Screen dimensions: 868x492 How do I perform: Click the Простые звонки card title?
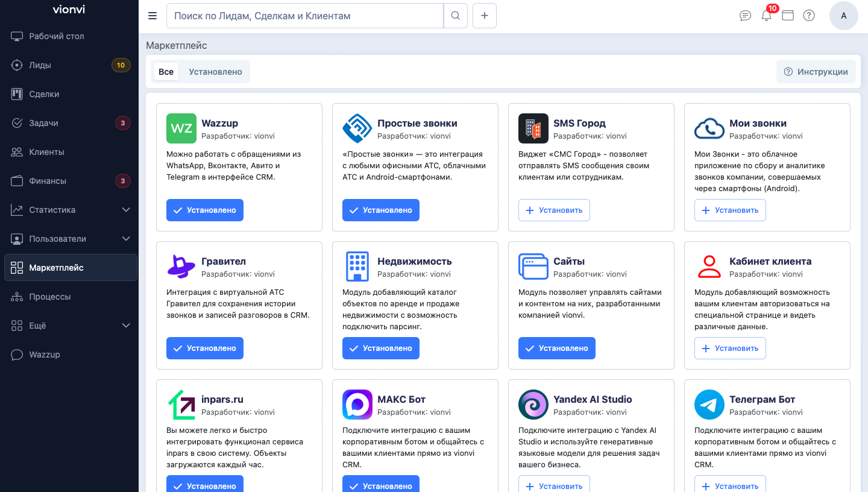tap(417, 123)
